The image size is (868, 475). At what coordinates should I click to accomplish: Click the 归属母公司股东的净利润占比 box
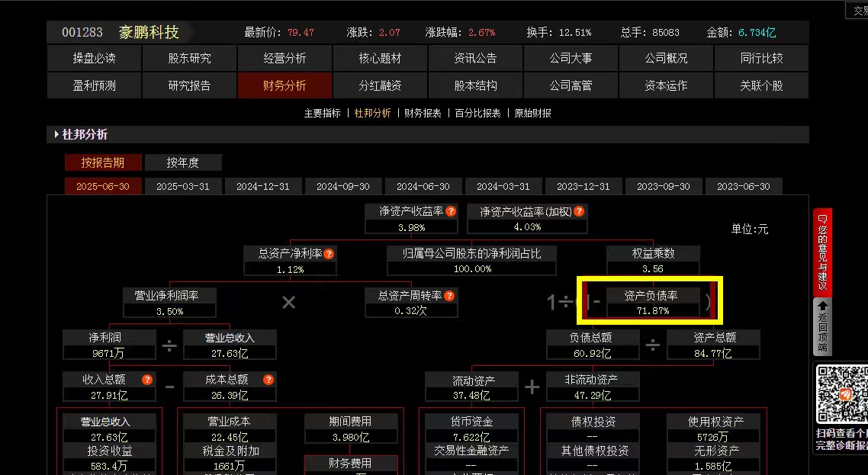(x=471, y=261)
